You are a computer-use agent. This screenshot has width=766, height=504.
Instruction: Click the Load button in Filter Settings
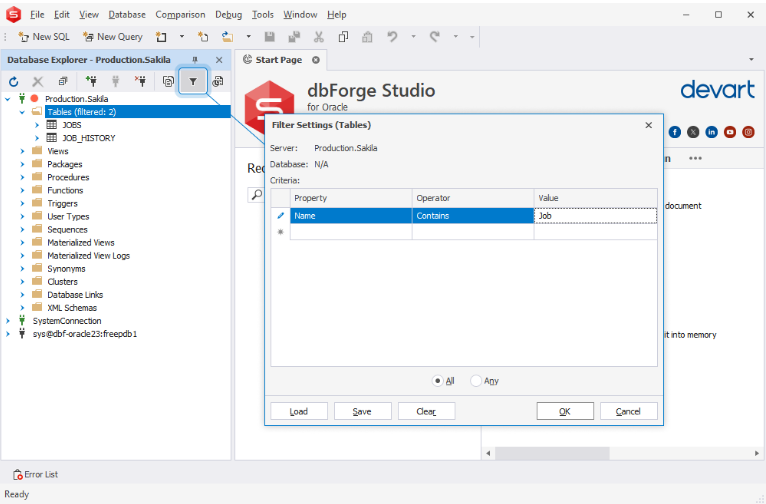[298, 411]
